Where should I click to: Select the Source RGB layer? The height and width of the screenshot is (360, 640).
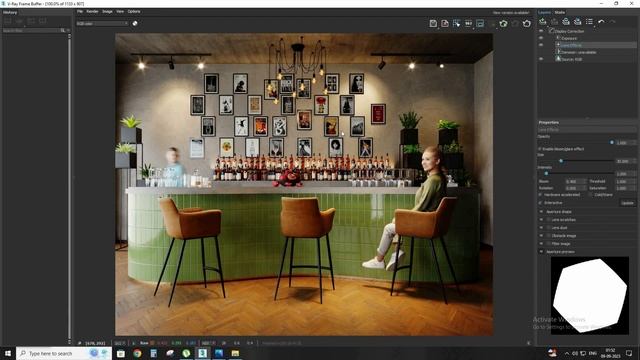pyautogui.click(x=571, y=59)
